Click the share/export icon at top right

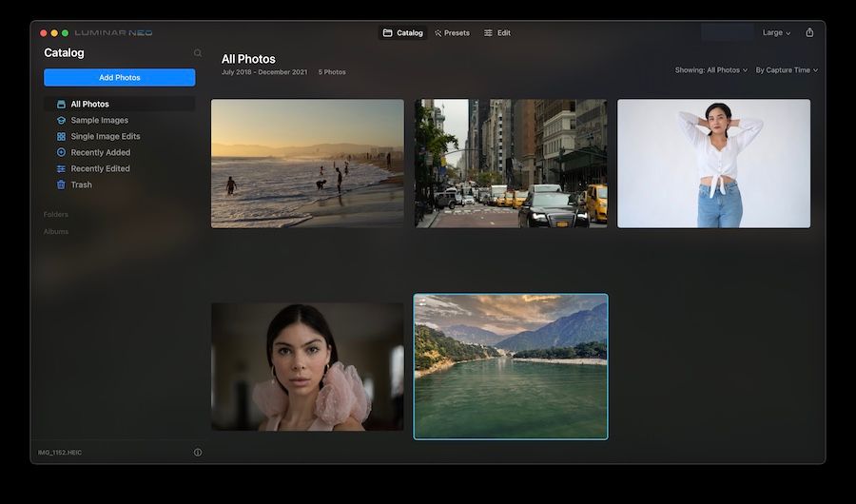click(x=809, y=32)
